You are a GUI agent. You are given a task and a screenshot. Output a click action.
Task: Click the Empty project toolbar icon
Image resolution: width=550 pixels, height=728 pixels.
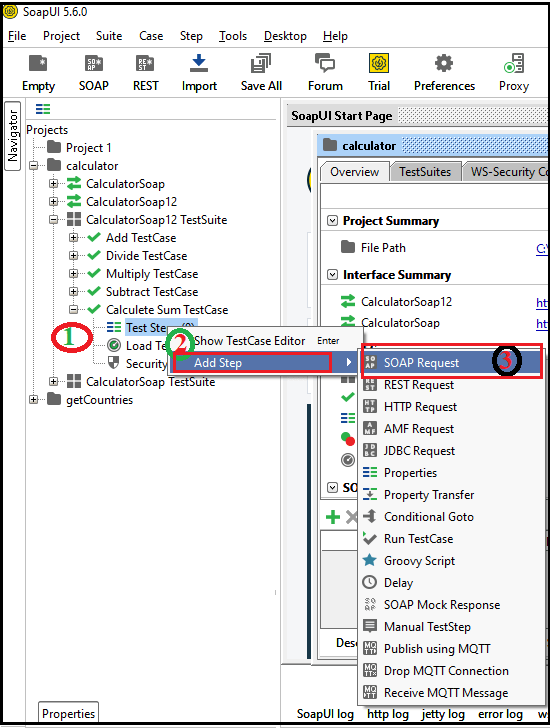(38, 63)
